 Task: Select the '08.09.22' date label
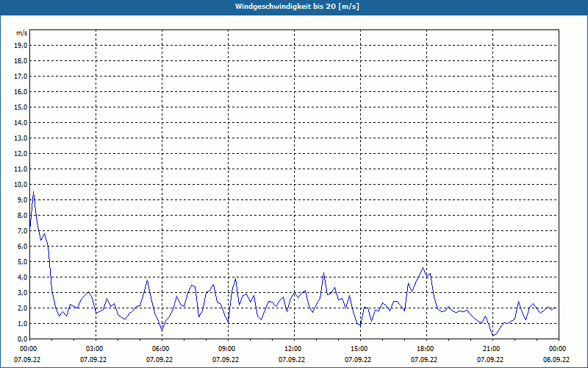coord(556,359)
